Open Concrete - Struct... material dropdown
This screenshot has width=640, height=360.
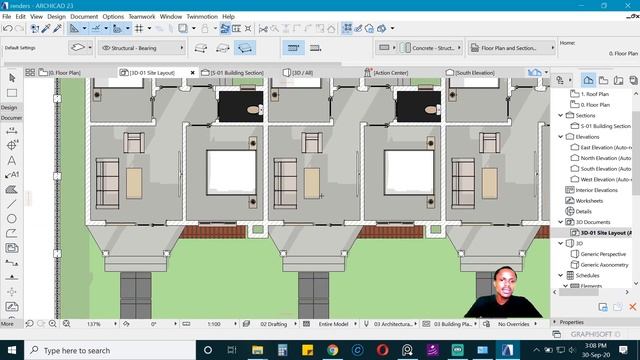tap(431, 48)
